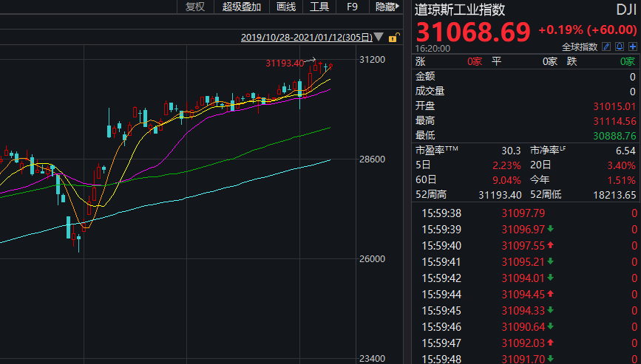The width and height of the screenshot is (641, 364).
Task: Open the 复权 menu
Action: click(x=194, y=7)
